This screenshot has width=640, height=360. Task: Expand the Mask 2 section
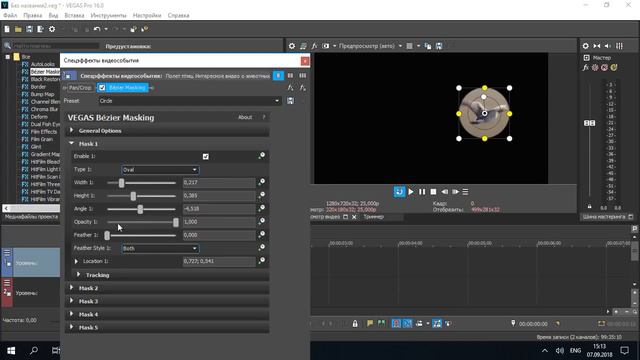pyautogui.click(x=72, y=288)
